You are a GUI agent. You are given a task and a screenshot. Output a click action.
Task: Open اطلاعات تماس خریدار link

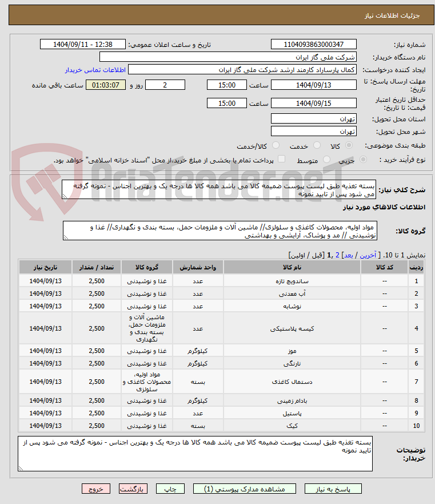[95, 70]
